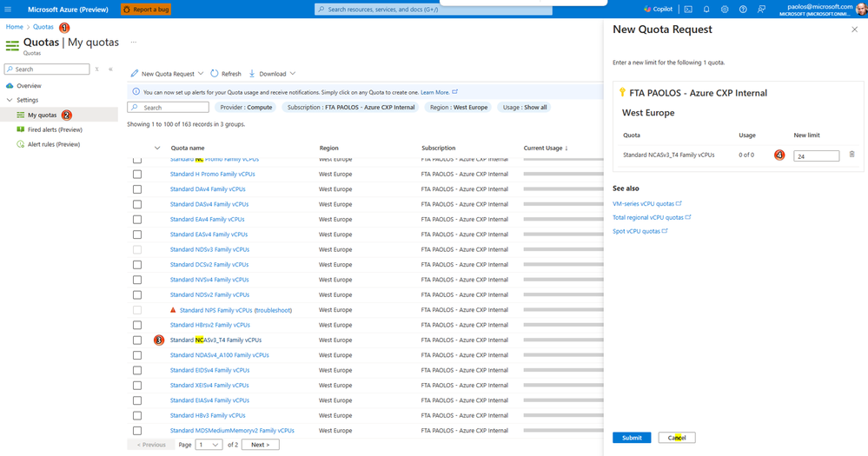Clear the sidebar search with X
Screen dimensions: 868x456
click(x=96, y=69)
